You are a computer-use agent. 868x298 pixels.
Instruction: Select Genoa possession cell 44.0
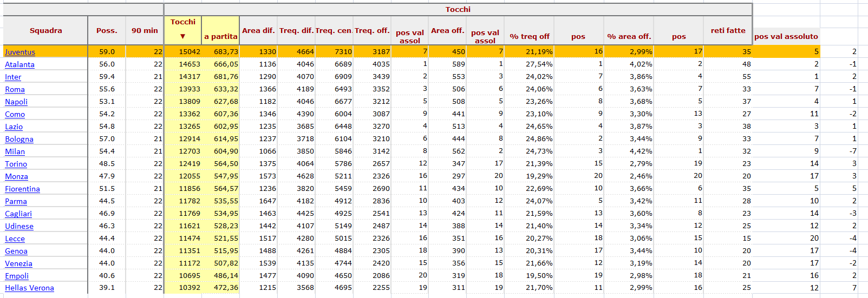click(107, 250)
